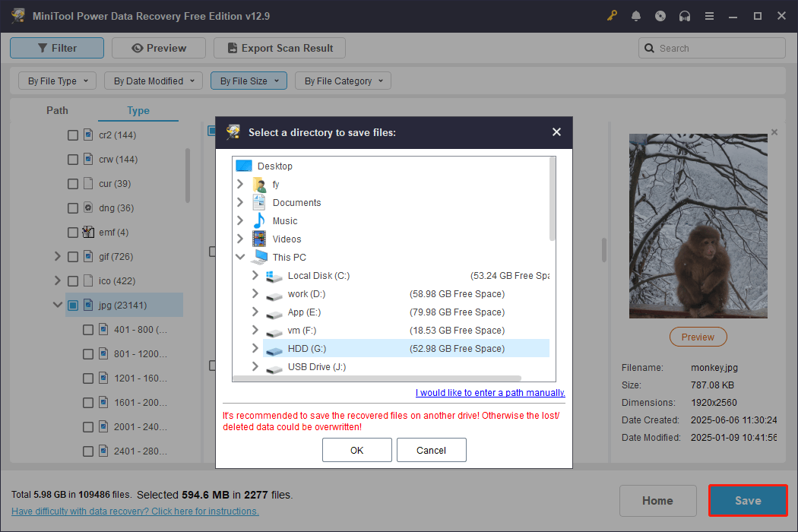Confirm the directory with OK
Viewport: 798px width, 532px height.
point(356,450)
